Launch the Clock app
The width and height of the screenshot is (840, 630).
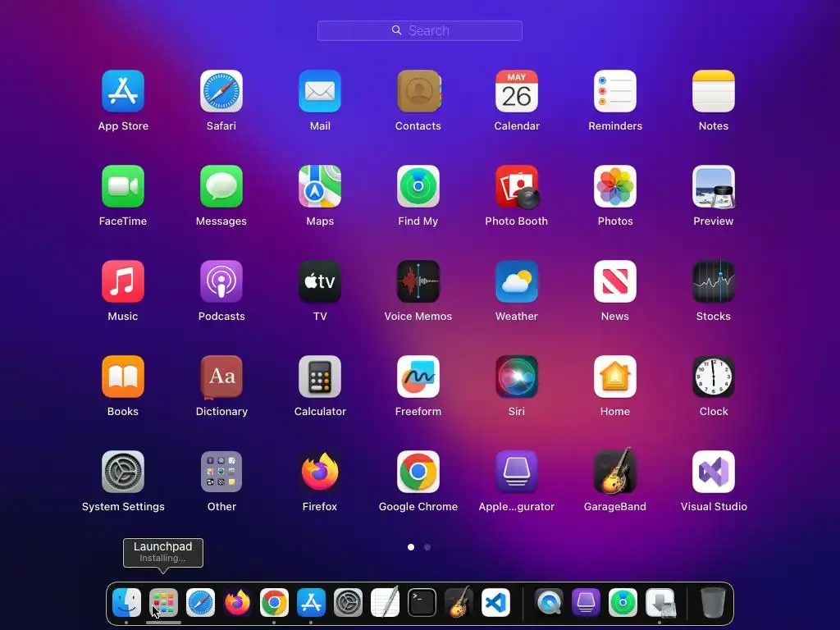714,377
